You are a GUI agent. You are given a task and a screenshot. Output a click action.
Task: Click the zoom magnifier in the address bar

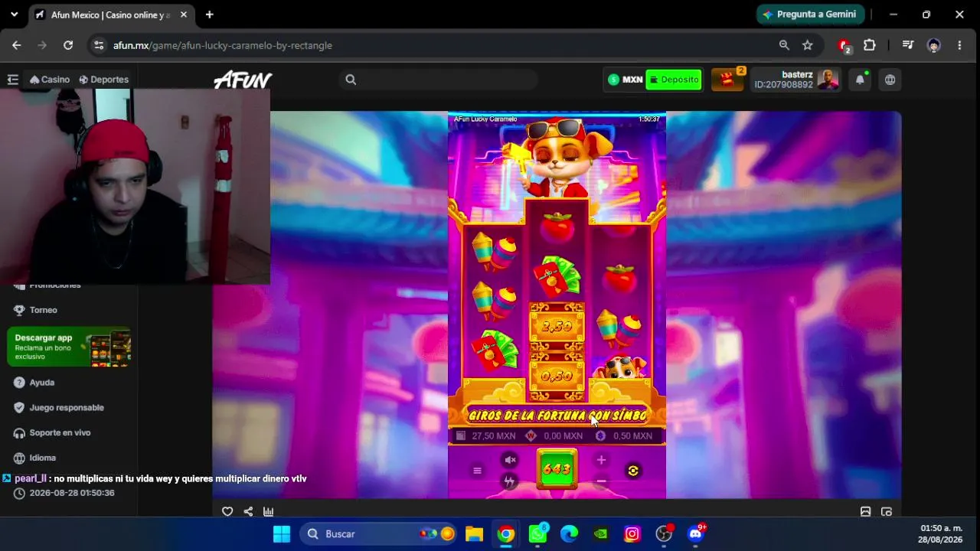(x=784, y=45)
